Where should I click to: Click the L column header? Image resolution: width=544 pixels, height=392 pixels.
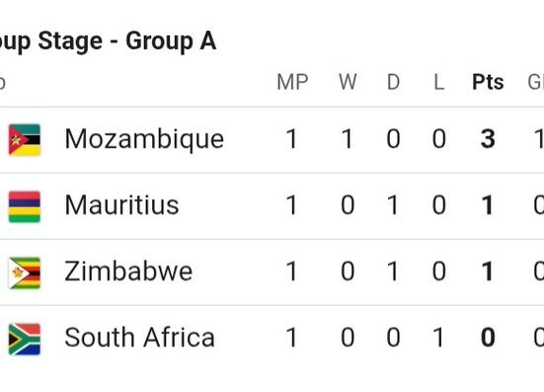click(x=439, y=82)
